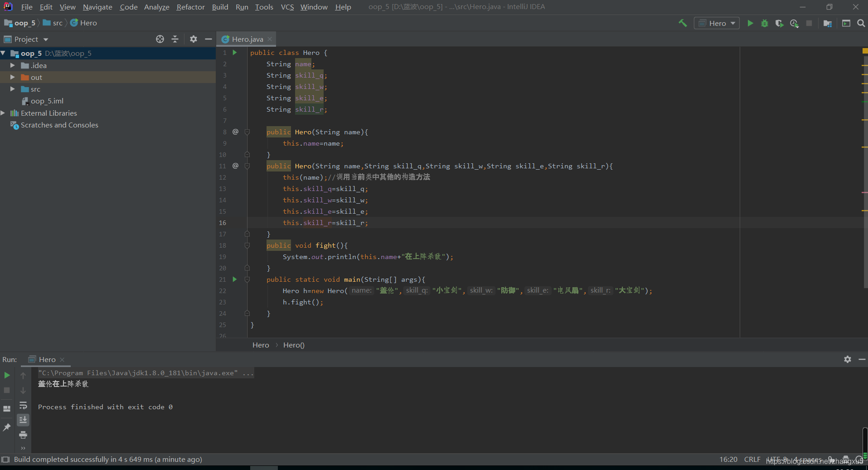868x470 pixels.
Task: Rerun Hero from the Run panel
Action: coord(7,375)
